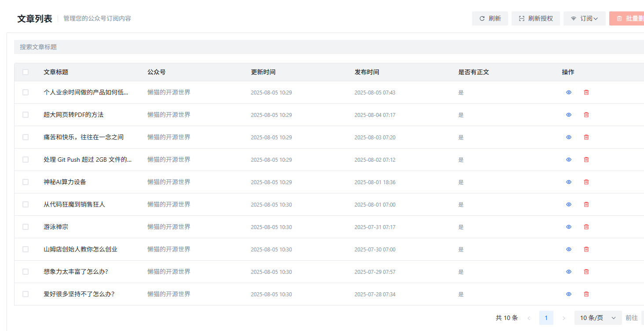Check the row 想象力太丰富了怎么办?

pos(26,272)
